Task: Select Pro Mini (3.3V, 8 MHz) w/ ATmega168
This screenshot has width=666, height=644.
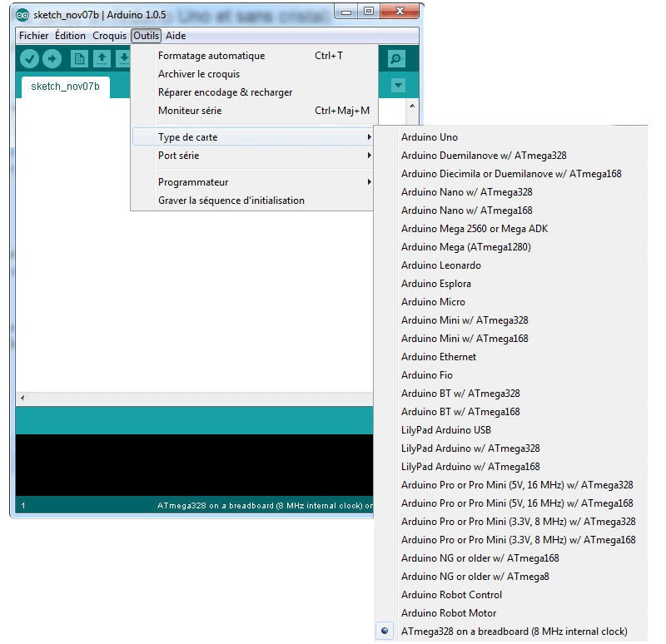Action: pos(511,539)
